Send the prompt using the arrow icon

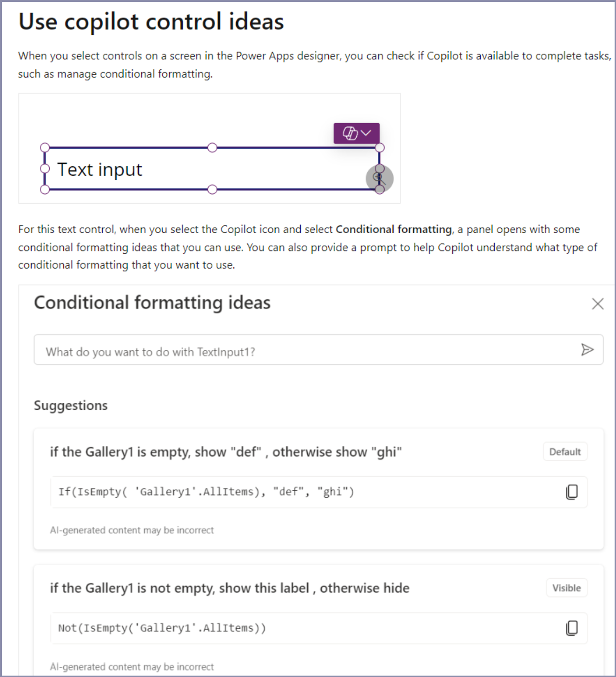(x=587, y=349)
